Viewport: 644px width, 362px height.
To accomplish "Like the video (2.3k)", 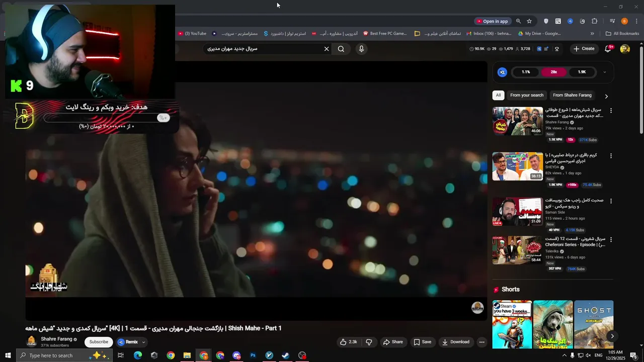I will (x=348, y=342).
